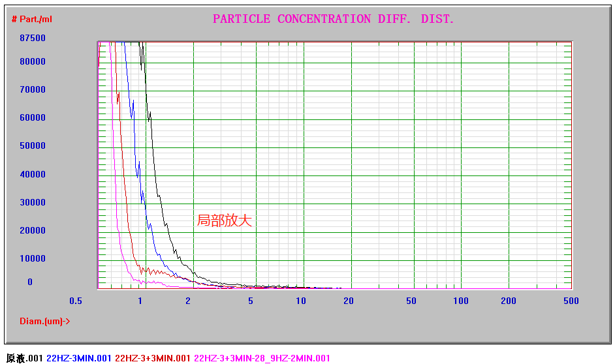Image resolution: width=615 pixels, height=364 pixels.
Task: Click the 'Diam.(um)->' x-axis label
Action: (45, 321)
